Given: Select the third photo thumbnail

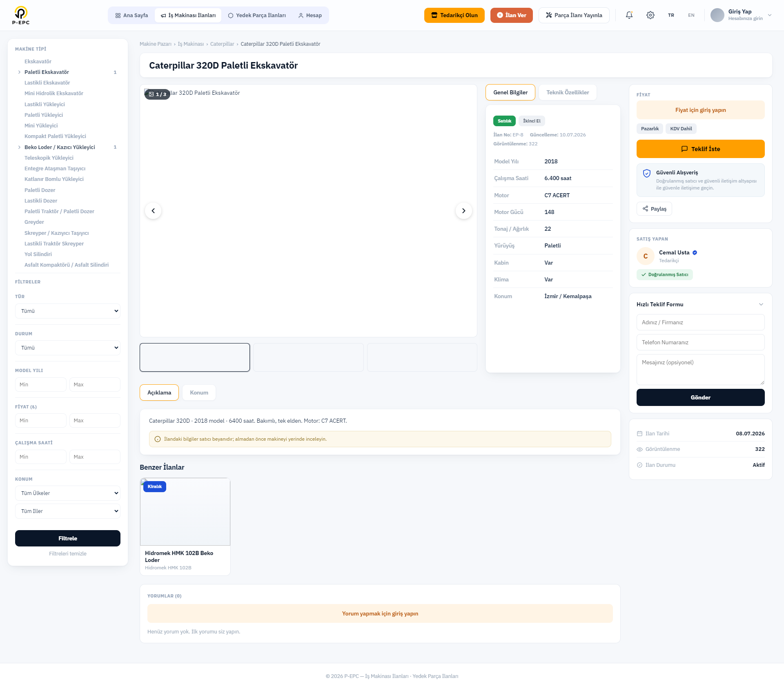Looking at the screenshot, I should [422, 357].
